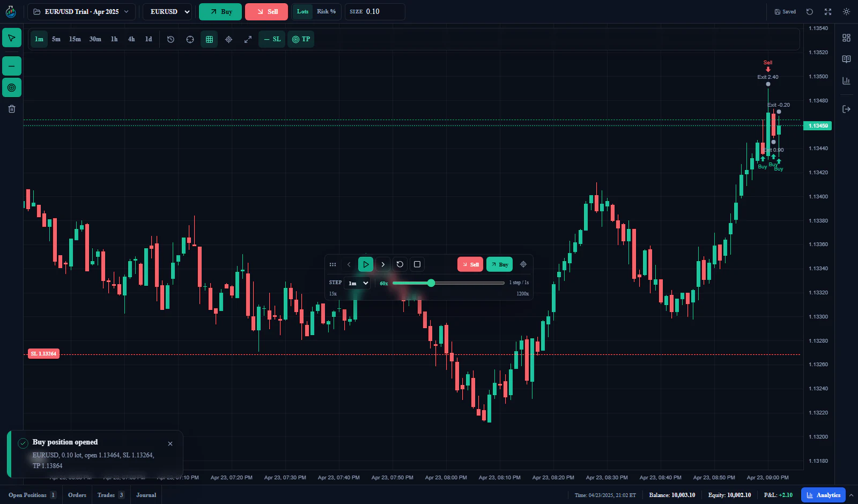The width and height of the screenshot is (858, 504).
Task: Start replay with the play button
Action: click(x=366, y=264)
